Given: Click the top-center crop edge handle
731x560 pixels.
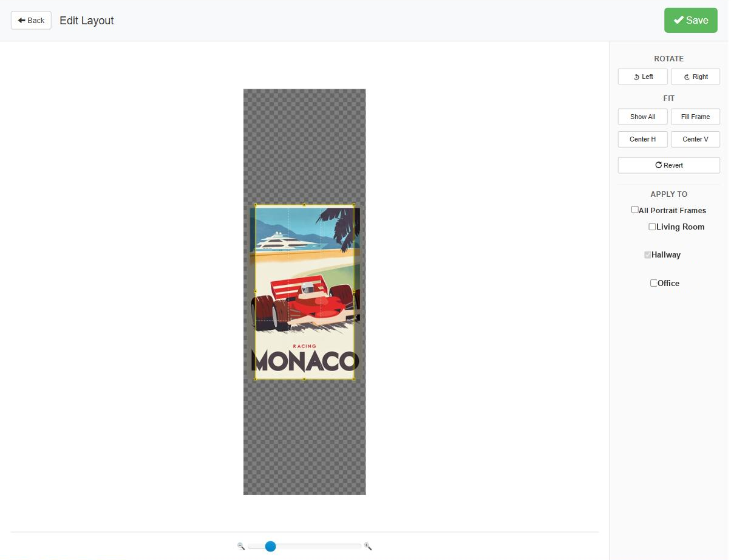Looking at the screenshot, I should tap(304, 205).
